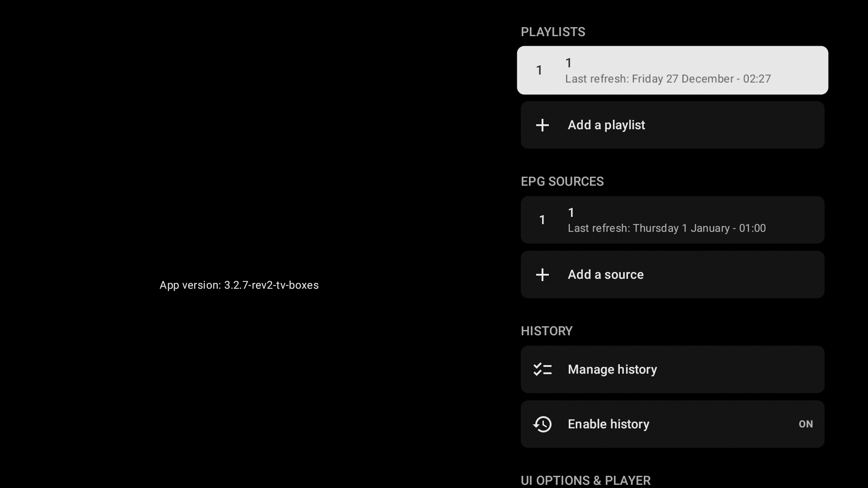Click the EPG source's Last refresh 01:00 text

(x=667, y=228)
